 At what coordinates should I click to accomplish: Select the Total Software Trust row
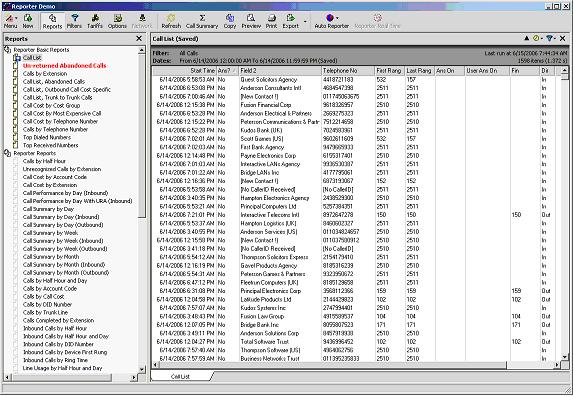click(x=356, y=341)
